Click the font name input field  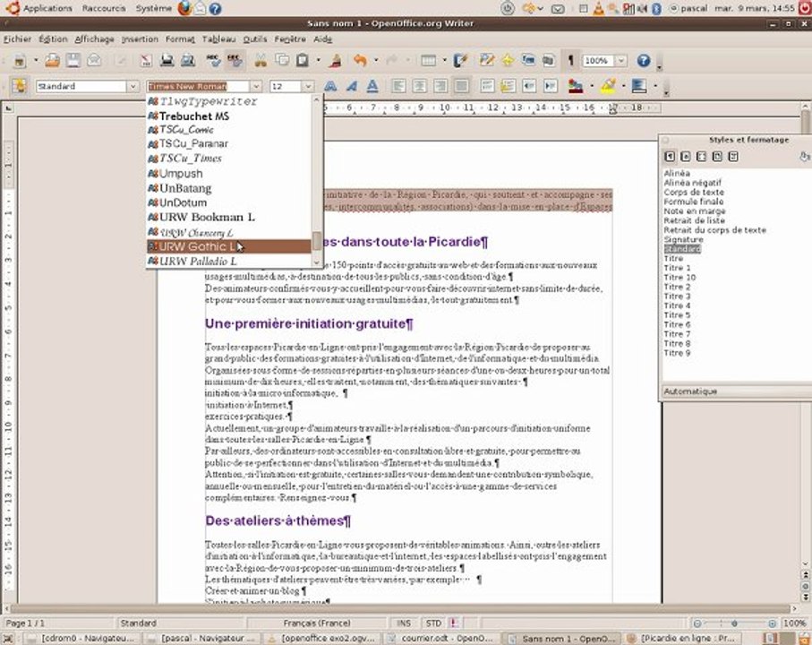pos(198,86)
